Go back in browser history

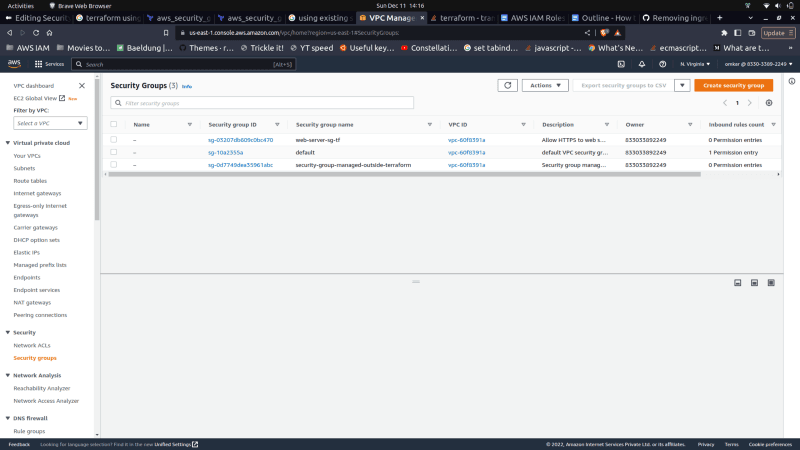coord(10,33)
